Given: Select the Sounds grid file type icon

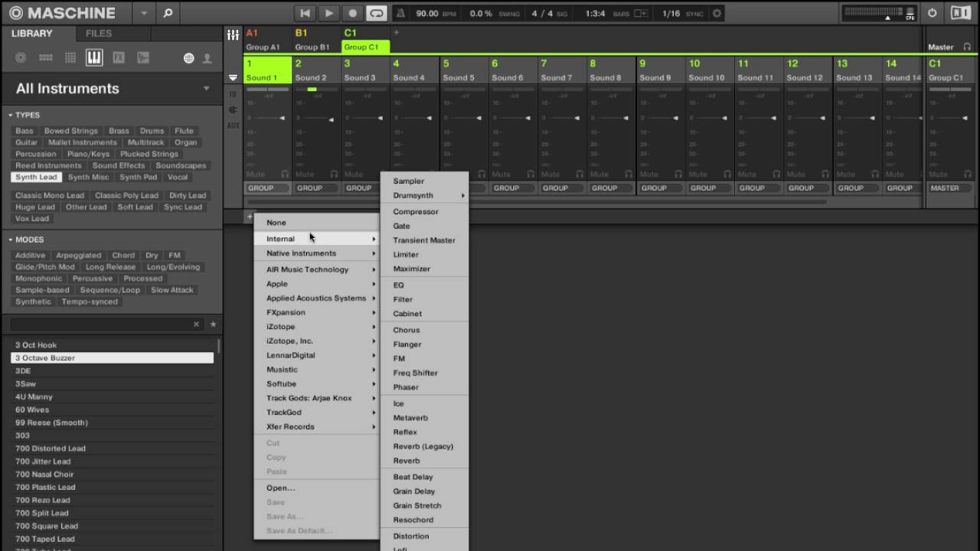Looking at the screenshot, I should (70, 58).
